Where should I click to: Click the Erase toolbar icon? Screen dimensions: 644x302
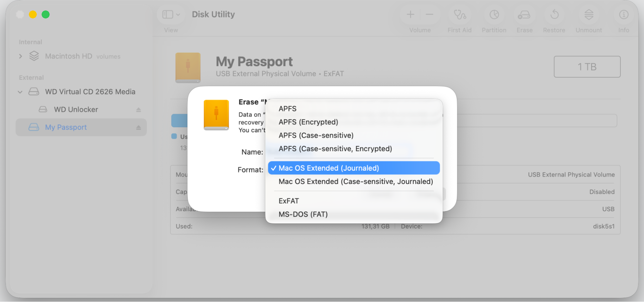coord(524,14)
